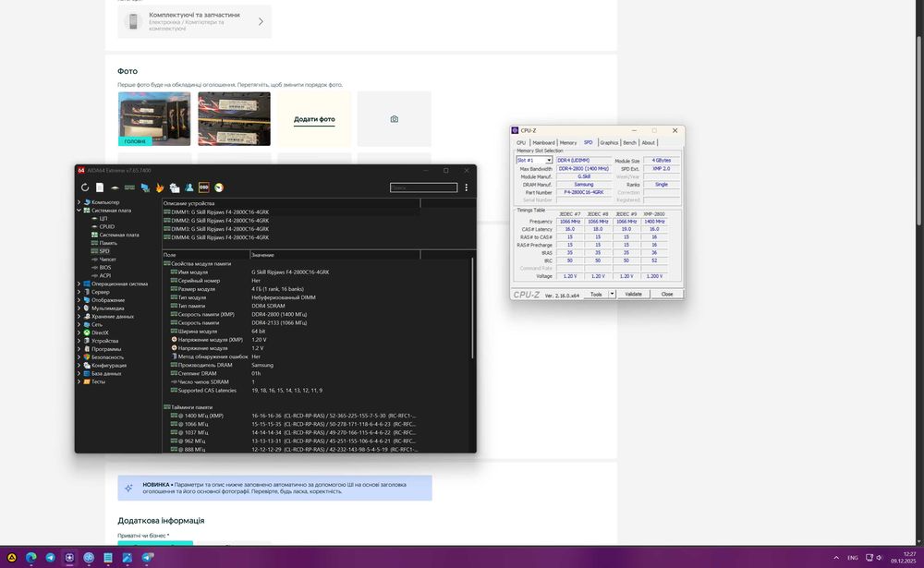Open the Slot #1 dropdown in CPU-Z
This screenshot has height=568, width=924.
click(x=534, y=161)
